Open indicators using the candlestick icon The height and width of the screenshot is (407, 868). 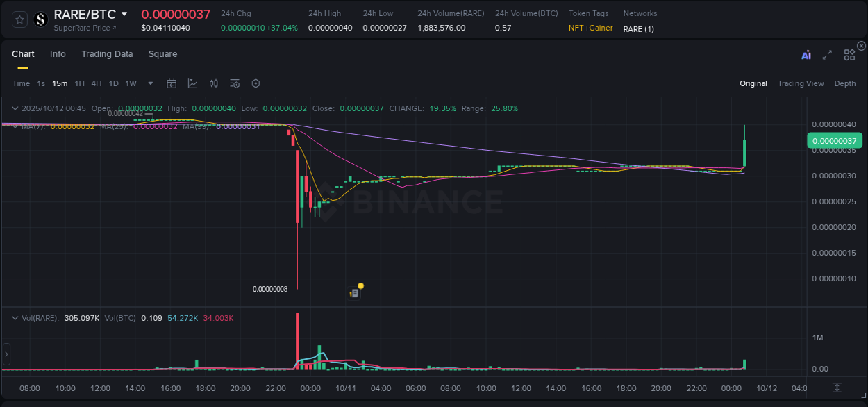coord(213,83)
